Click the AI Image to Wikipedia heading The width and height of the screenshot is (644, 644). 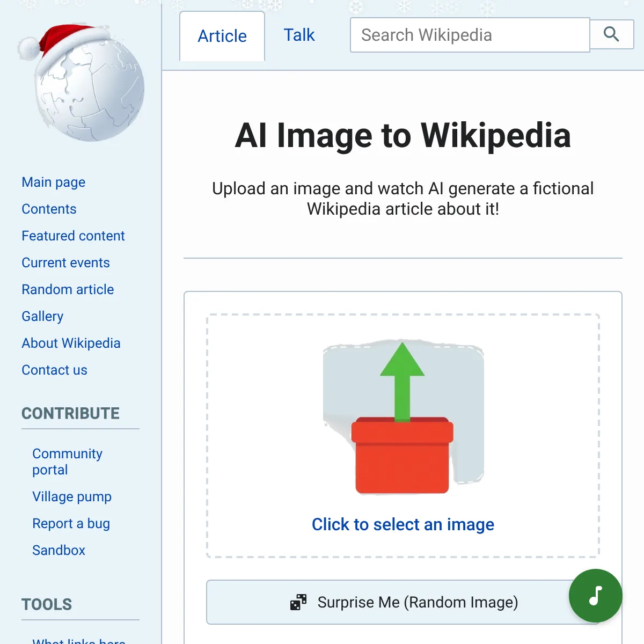click(403, 135)
